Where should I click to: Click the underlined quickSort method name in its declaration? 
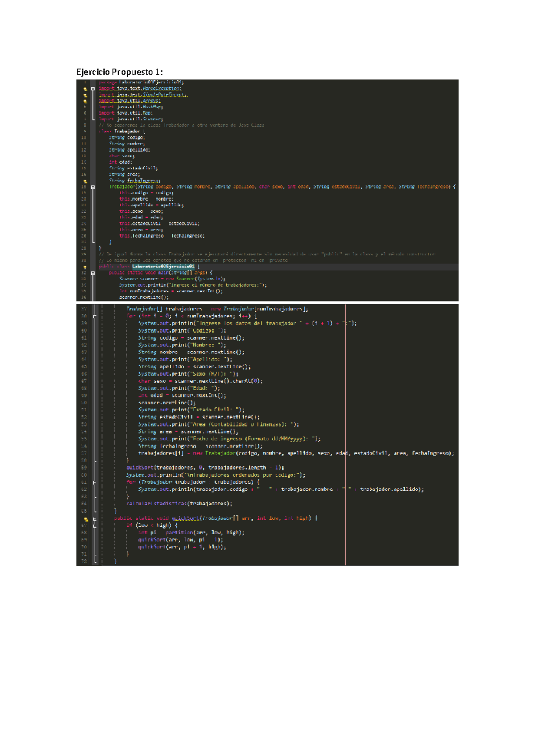(185, 518)
